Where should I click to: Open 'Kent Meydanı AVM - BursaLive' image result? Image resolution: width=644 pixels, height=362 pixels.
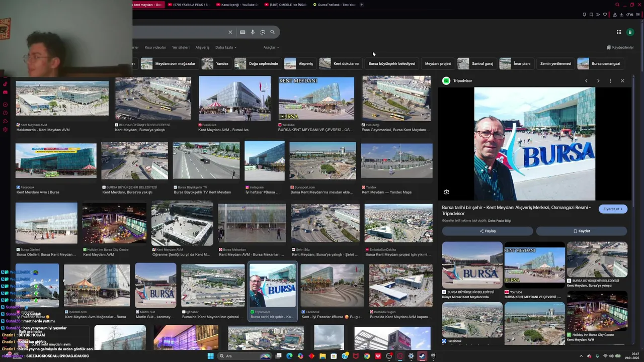(234, 99)
